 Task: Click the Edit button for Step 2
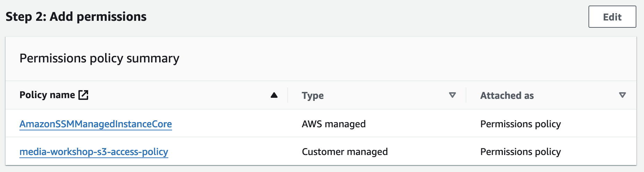point(612,17)
